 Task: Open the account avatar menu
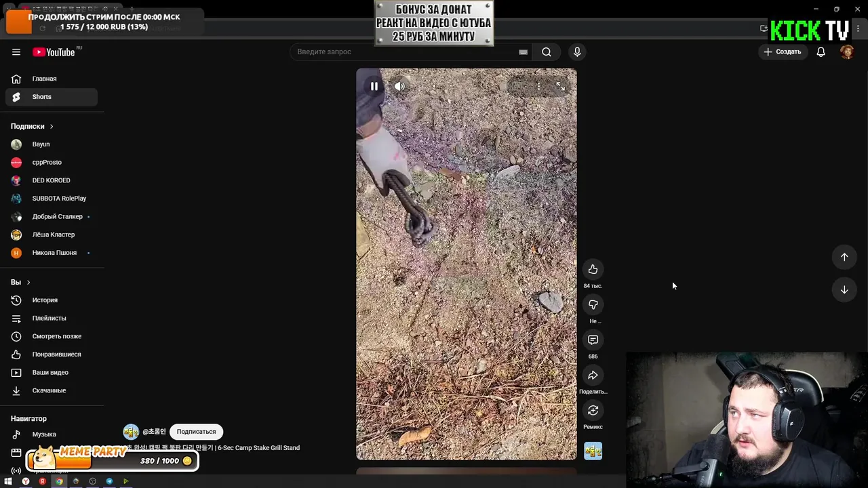[x=847, y=52]
